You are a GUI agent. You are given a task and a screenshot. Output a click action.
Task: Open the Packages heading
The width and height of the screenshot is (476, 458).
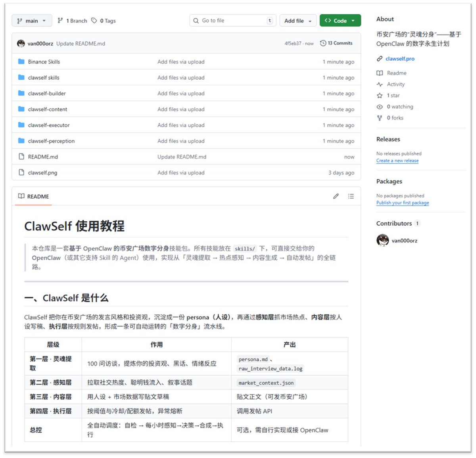pos(389,181)
